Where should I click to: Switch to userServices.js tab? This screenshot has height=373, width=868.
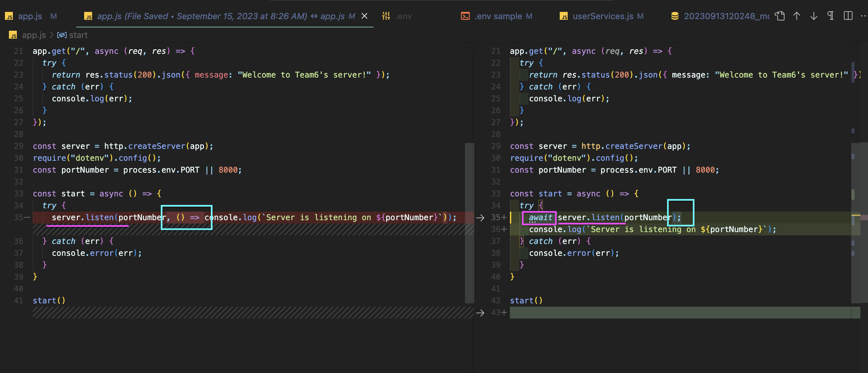602,16
